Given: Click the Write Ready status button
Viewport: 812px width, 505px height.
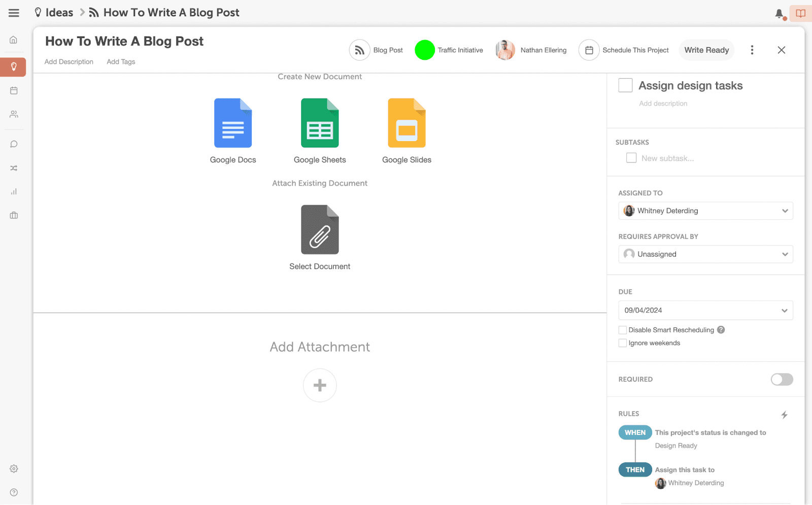Looking at the screenshot, I should coord(706,50).
